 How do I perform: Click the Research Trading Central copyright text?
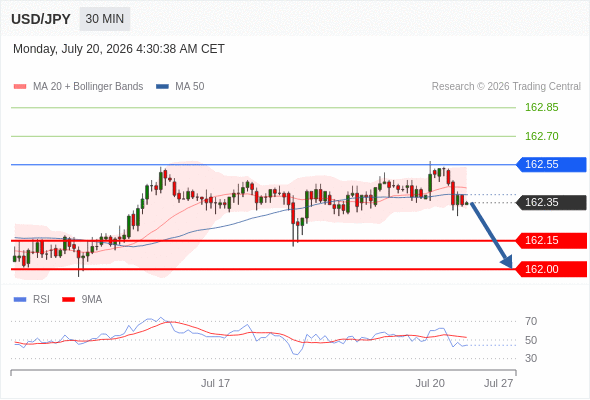pos(506,87)
